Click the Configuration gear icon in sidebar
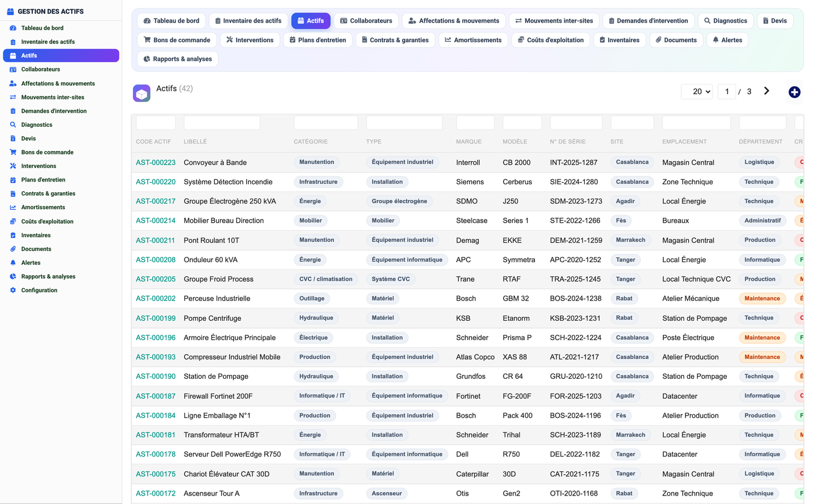The height and width of the screenshot is (504, 815). click(x=13, y=290)
